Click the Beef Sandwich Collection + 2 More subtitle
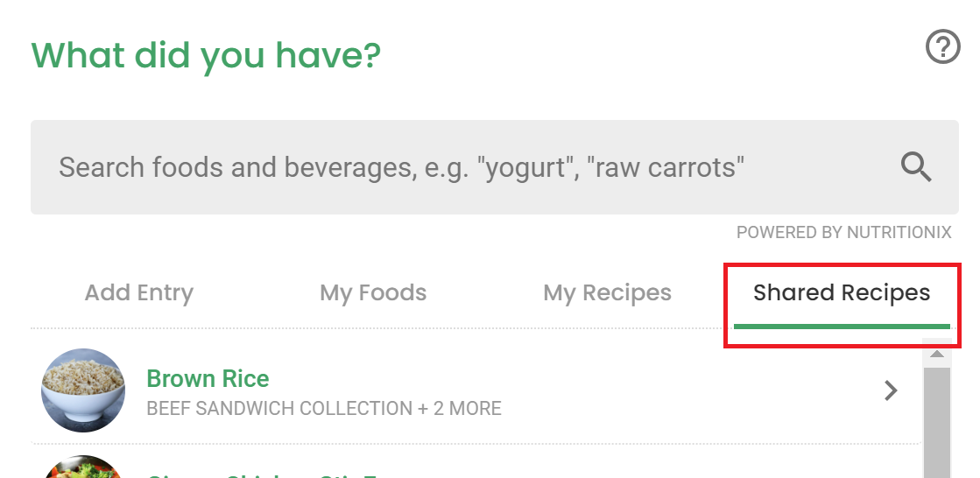 (324, 409)
